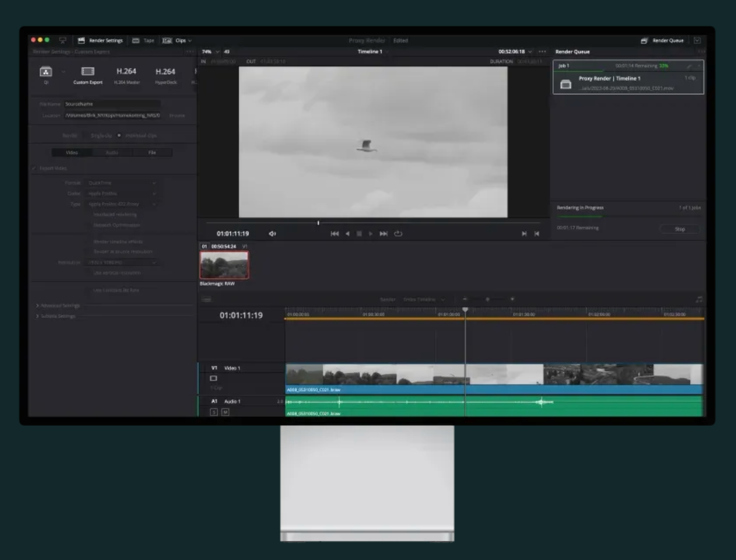Enable loop playback in the transport controls

398,233
